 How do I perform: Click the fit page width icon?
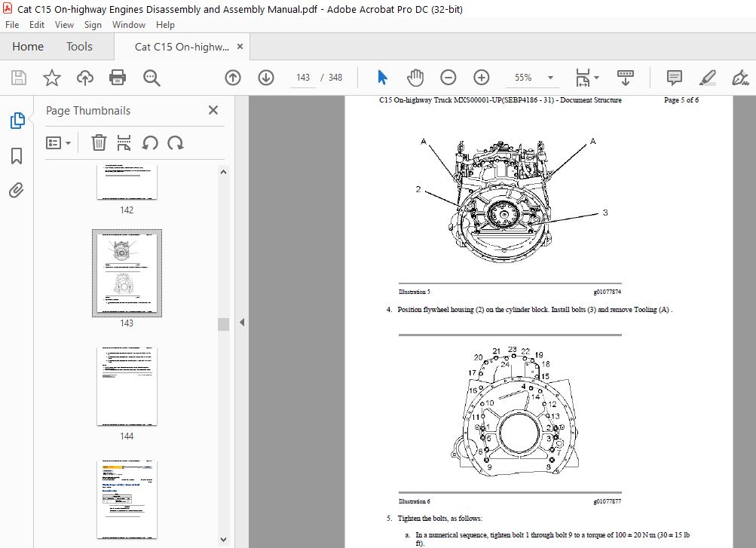583,78
